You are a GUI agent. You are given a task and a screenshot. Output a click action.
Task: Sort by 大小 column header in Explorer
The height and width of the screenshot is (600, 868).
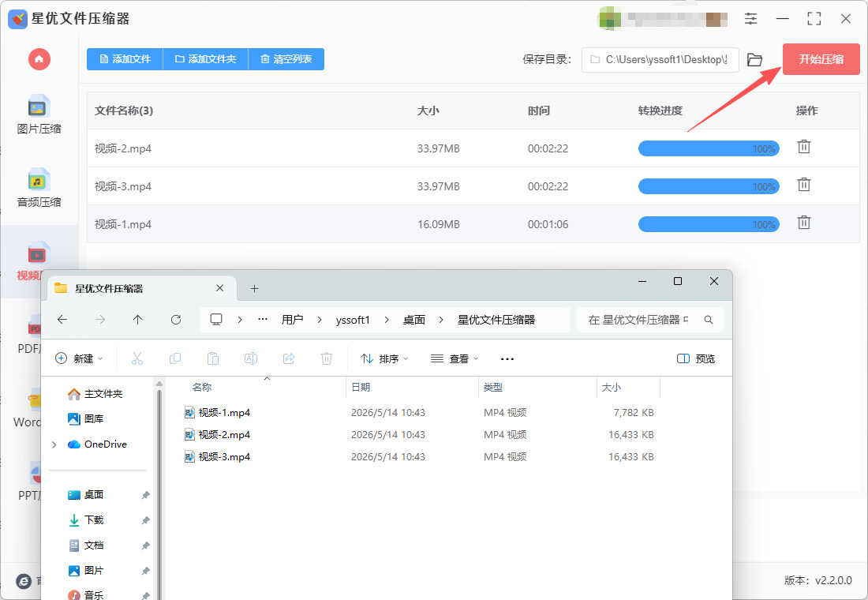click(611, 388)
